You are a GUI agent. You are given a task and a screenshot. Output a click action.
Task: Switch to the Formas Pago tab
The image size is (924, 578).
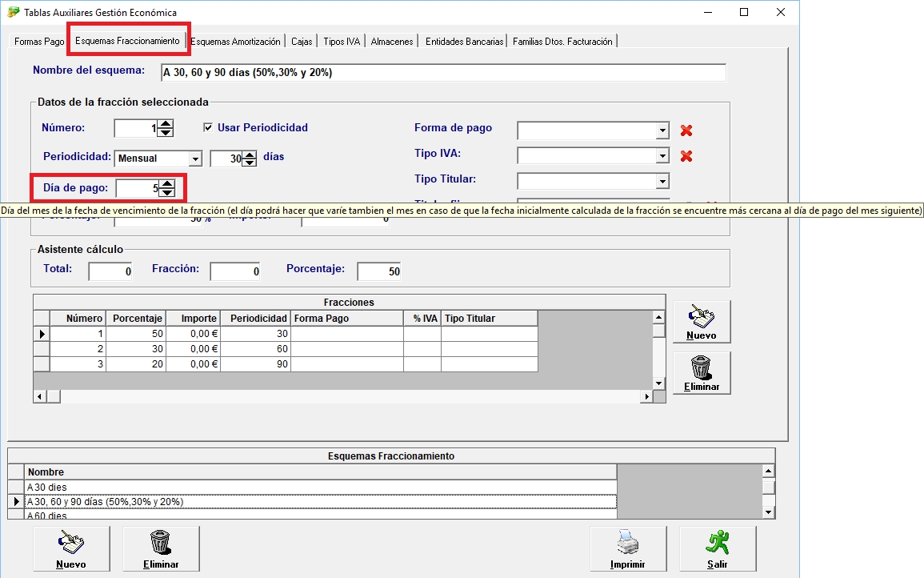click(39, 42)
